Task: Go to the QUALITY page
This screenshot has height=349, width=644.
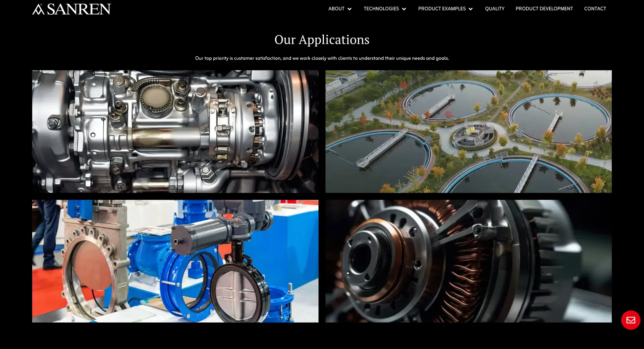Action: [494, 9]
